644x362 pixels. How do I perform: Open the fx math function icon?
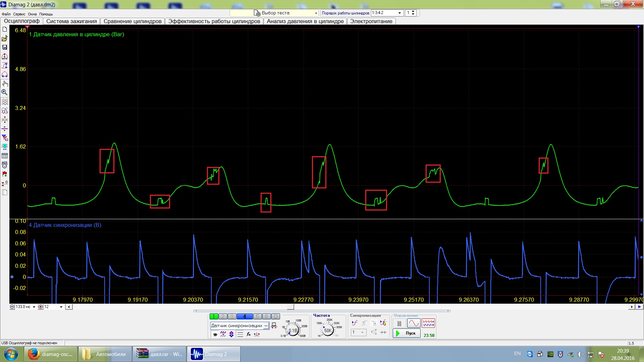[x=249, y=334]
